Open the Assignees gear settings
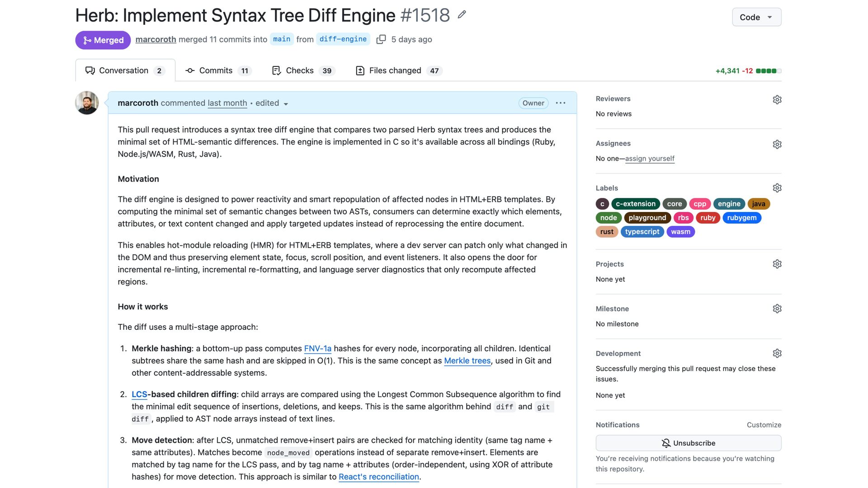Screen dimensions: 868x488 [x=777, y=144]
